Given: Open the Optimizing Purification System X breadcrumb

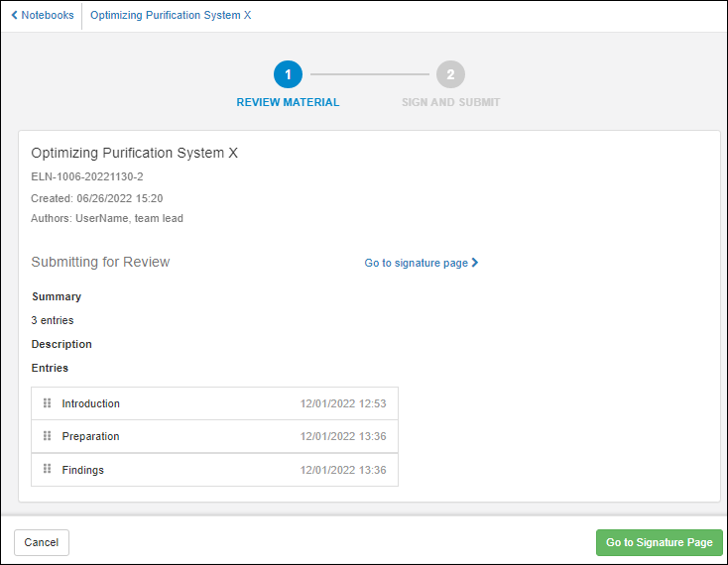Looking at the screenshot, I should [171, 16].
